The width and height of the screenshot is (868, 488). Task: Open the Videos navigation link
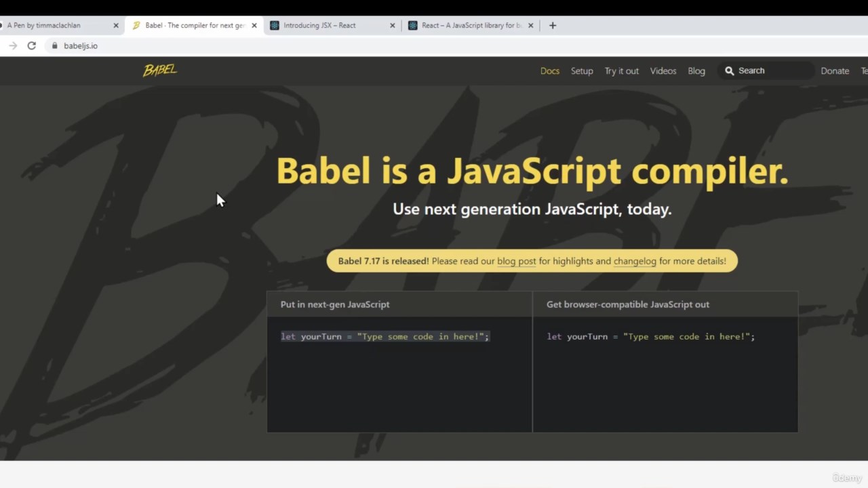tap(663, 70)
